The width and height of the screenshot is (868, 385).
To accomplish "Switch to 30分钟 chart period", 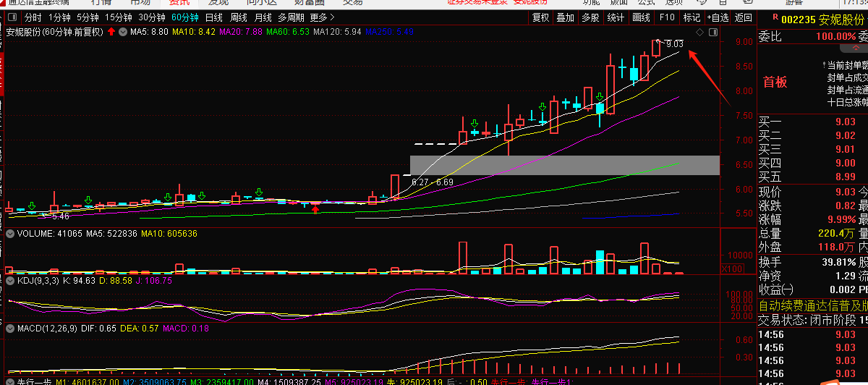I will (x=152, y=17).
